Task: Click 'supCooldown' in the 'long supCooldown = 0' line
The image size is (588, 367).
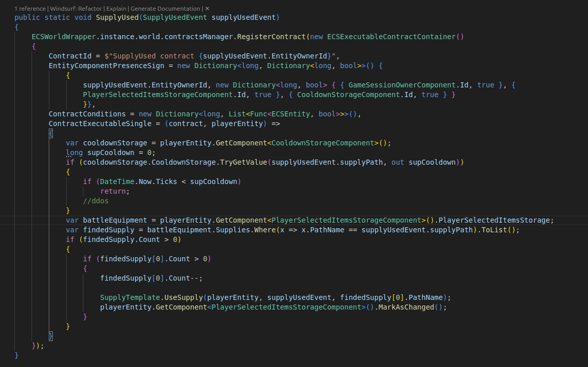Action: (x=111, y=152)
